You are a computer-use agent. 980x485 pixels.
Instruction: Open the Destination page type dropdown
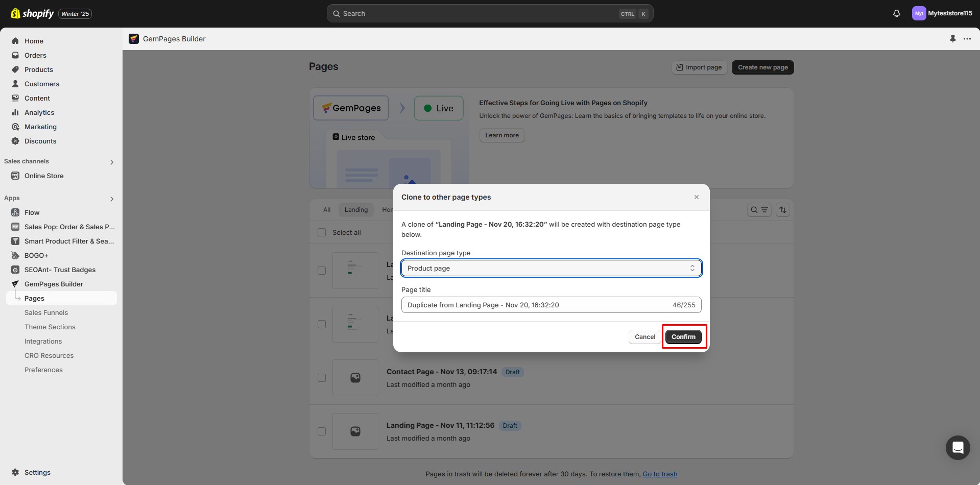click(x=551, y=268)
